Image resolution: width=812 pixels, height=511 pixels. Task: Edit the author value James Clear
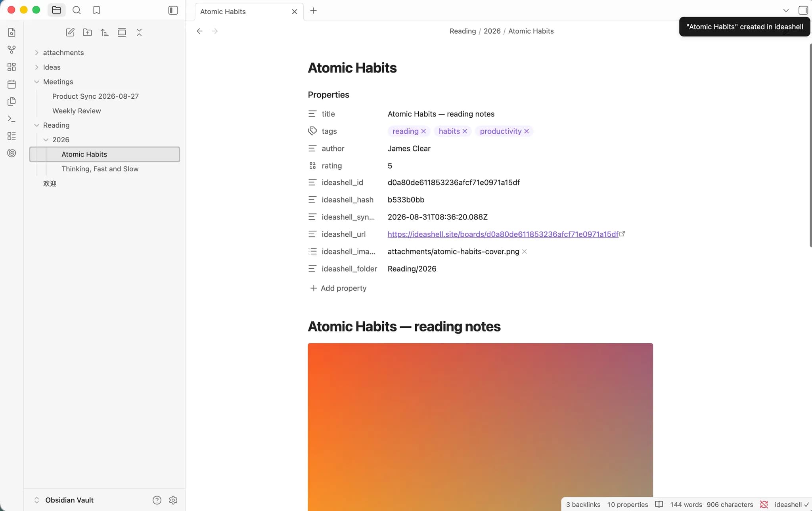coord(409,148)
